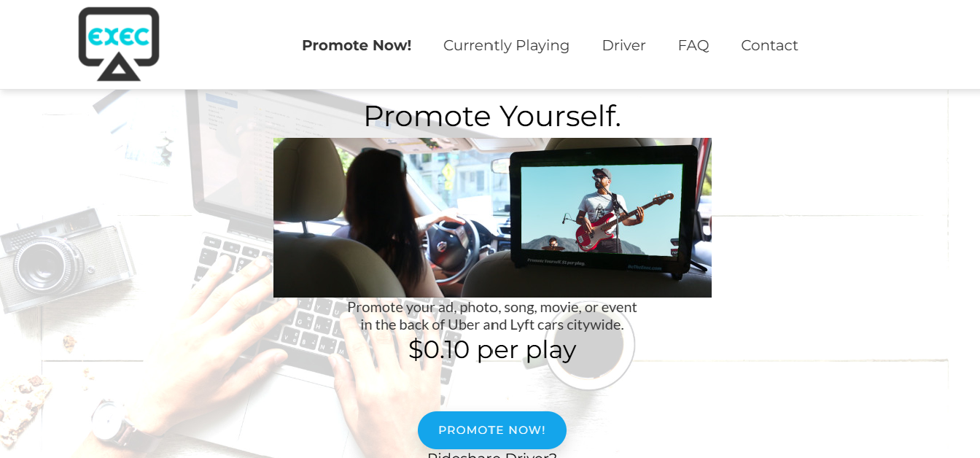Click the 'Promote your ad, photo, song' text line

point(492,307)
